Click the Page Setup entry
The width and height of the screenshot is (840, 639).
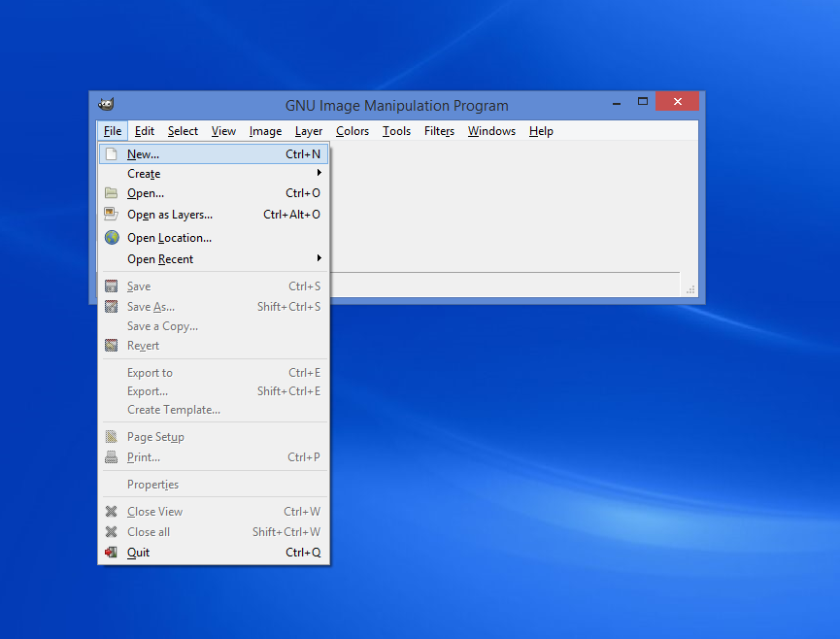[x=214, y=437]
